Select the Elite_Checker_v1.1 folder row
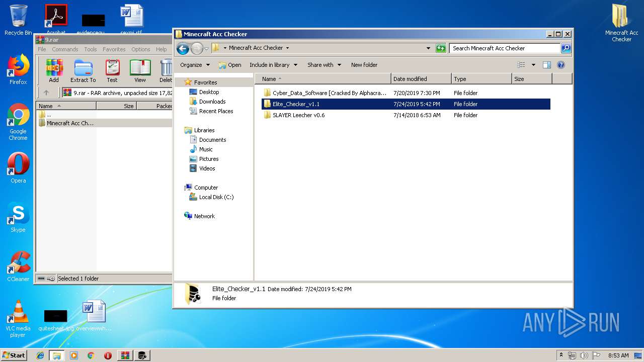The width and height of the screenshot is (644, 362). coord(406,104)
